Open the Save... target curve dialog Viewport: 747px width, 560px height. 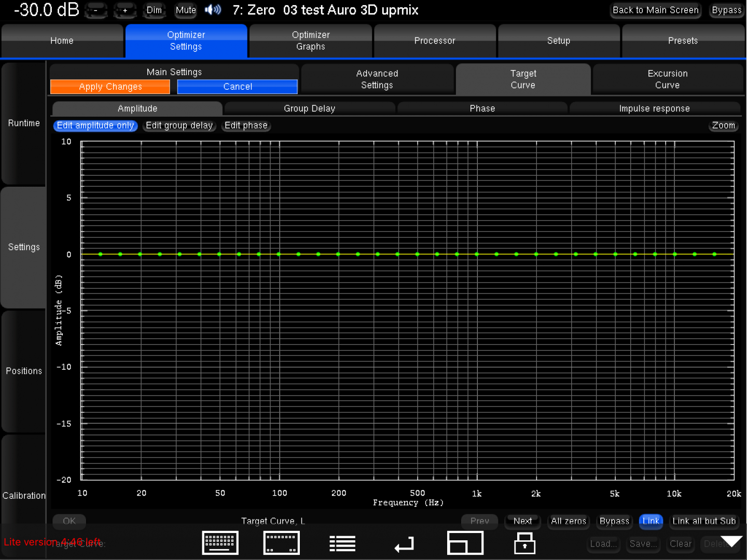[643, 544]
